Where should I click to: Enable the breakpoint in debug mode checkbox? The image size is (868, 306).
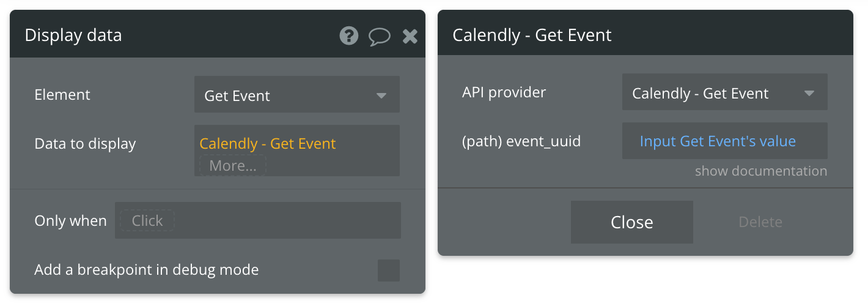coord(389,271)
